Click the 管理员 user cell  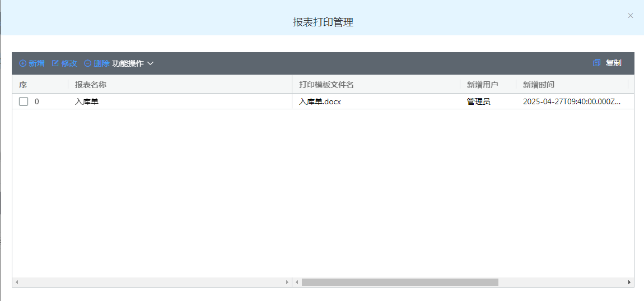click(479, 102)
